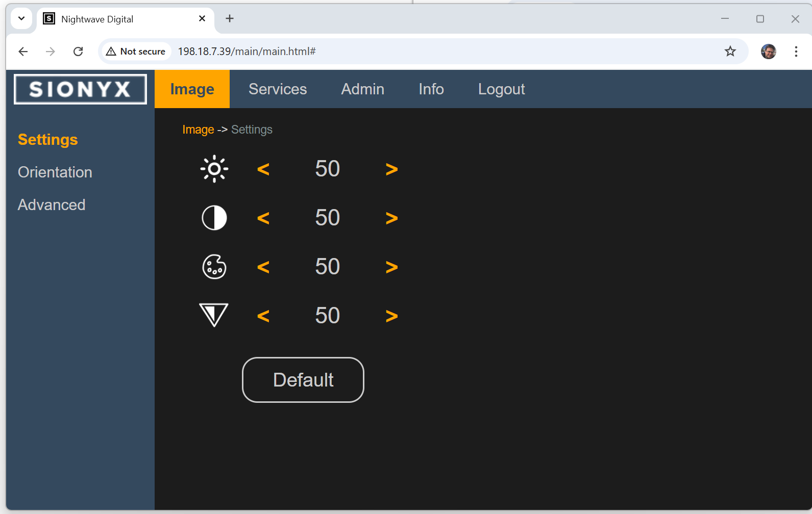Click the sharpness triangle icon

(x=214, y=315)
